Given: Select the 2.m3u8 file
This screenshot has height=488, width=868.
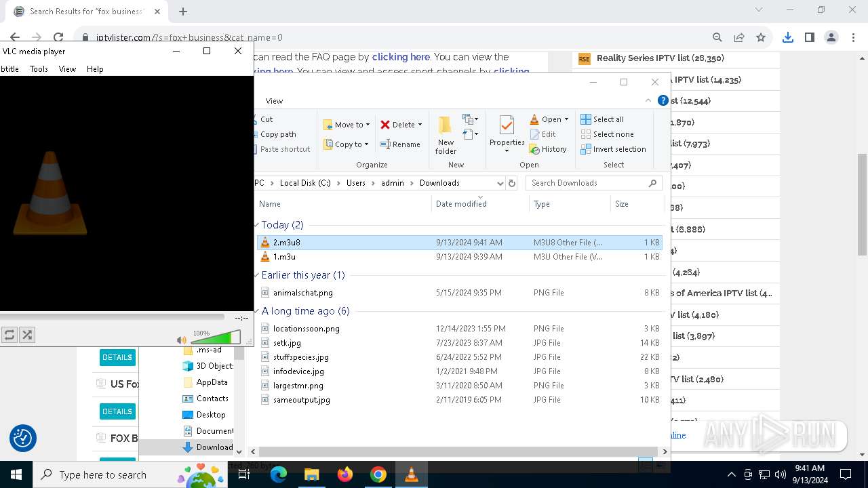Looking at the screenshot, I should [x=460, y=243].
